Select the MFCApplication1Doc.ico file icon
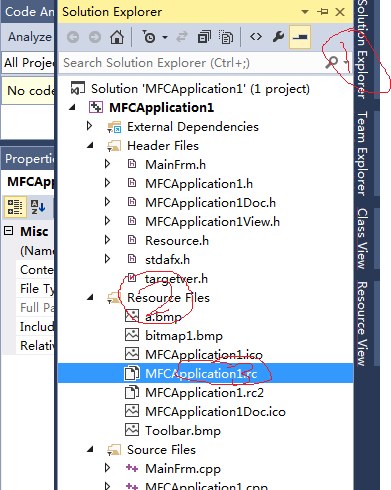The width and height of the screenshot is (391, 490). pos(132,411)
